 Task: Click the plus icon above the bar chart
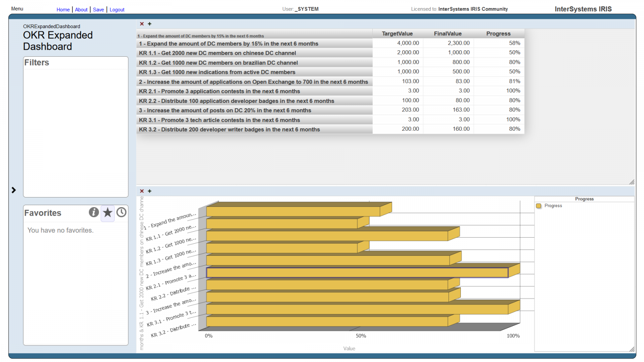point(150,191)
